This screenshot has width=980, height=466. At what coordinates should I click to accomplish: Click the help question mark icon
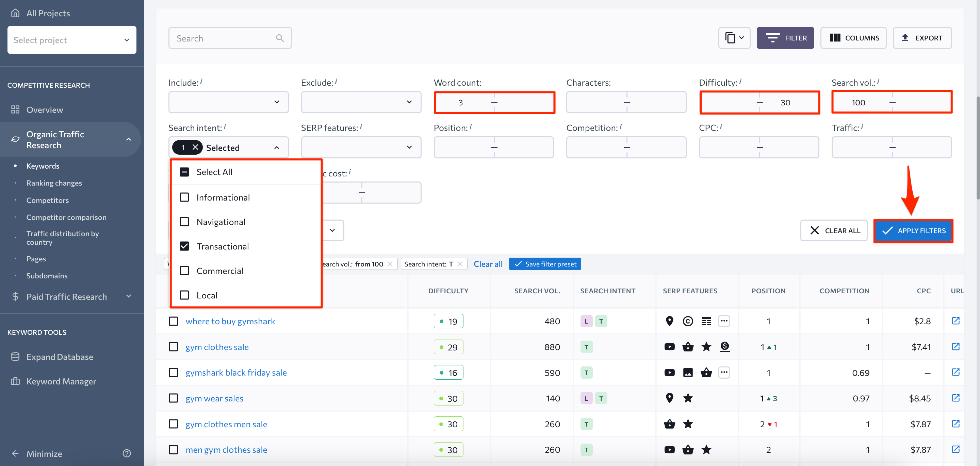tap(127, 453)
